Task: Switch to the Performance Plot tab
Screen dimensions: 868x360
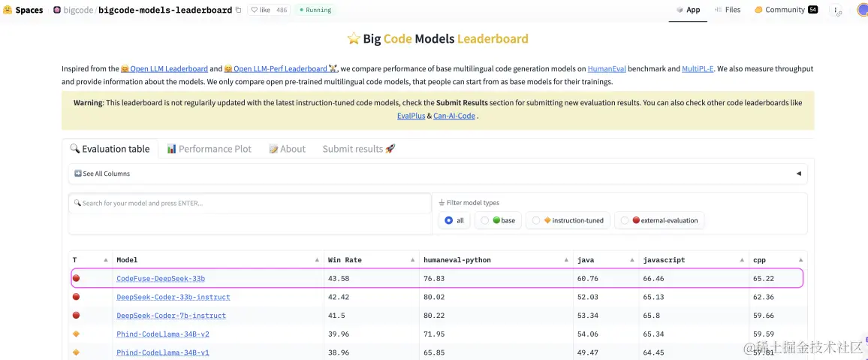Action: coord(209,149)
